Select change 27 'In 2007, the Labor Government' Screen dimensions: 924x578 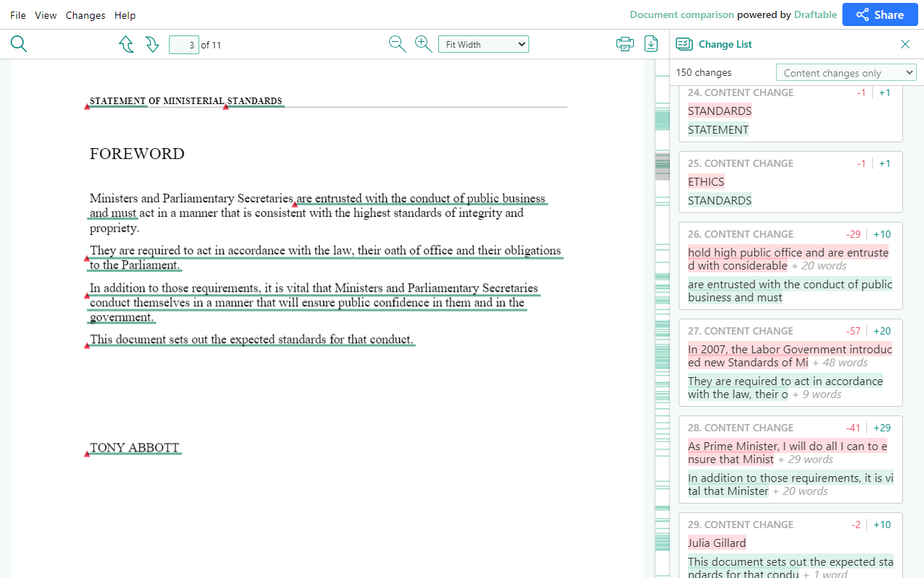[790, 363]
